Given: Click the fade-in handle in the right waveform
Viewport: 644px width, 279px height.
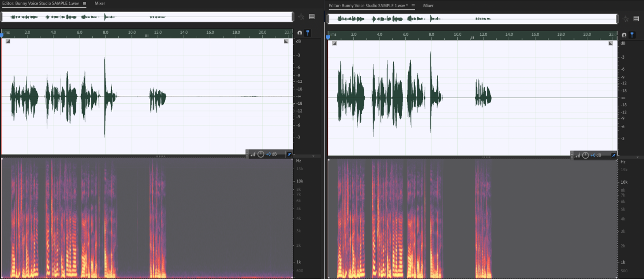Looking at the screenshot, I should tap(334, 44).
